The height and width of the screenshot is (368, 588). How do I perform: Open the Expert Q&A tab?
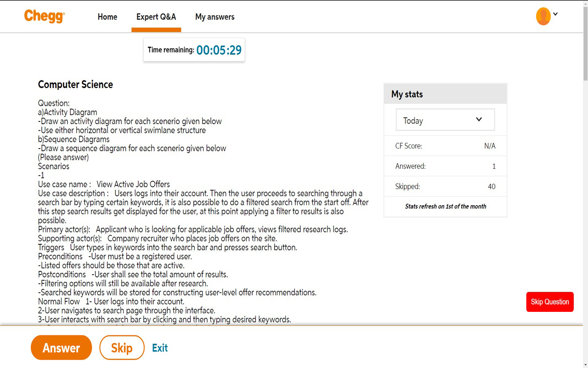point(156,17)
